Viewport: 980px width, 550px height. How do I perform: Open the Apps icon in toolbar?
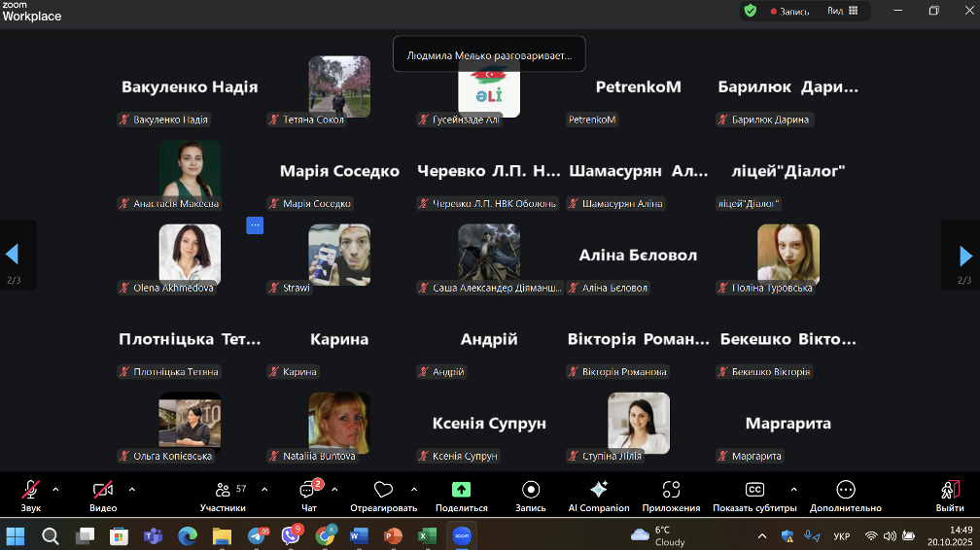[671, 490]
